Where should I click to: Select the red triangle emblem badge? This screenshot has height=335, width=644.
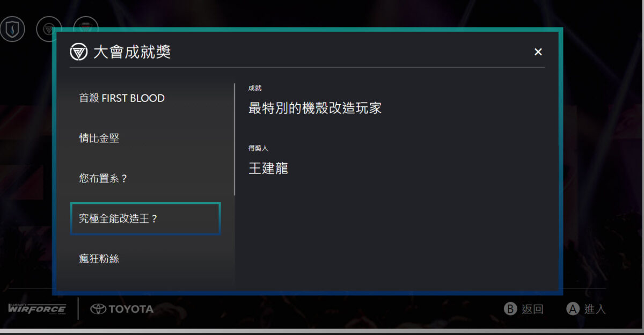point(86,25)
